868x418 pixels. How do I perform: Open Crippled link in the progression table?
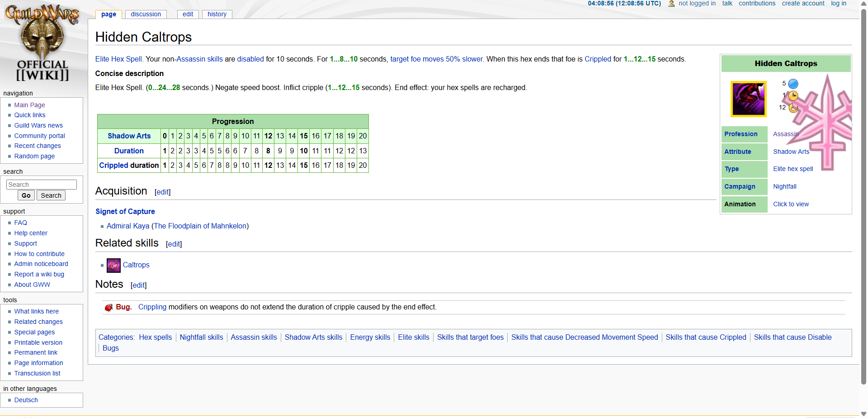[x=114, y=165]
